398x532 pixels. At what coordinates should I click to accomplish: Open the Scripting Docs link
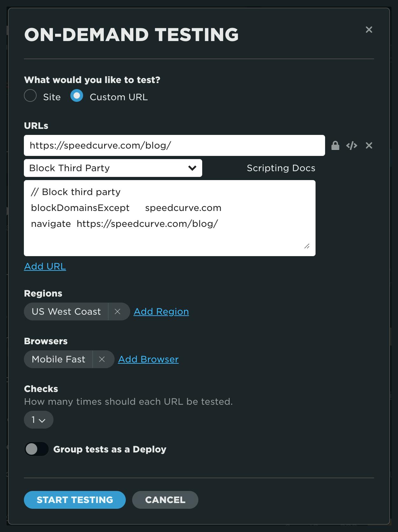tap(281, 168)
